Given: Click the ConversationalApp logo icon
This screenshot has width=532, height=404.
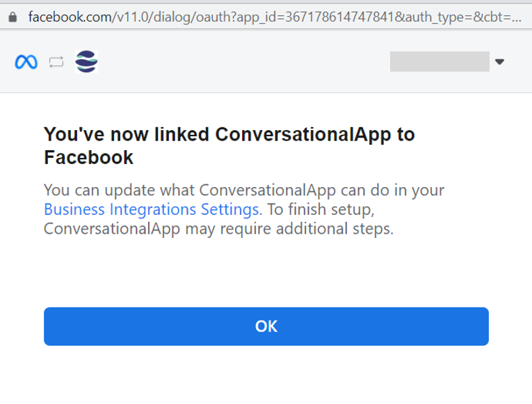Looking at the screenshot, I should pos(86,62).
